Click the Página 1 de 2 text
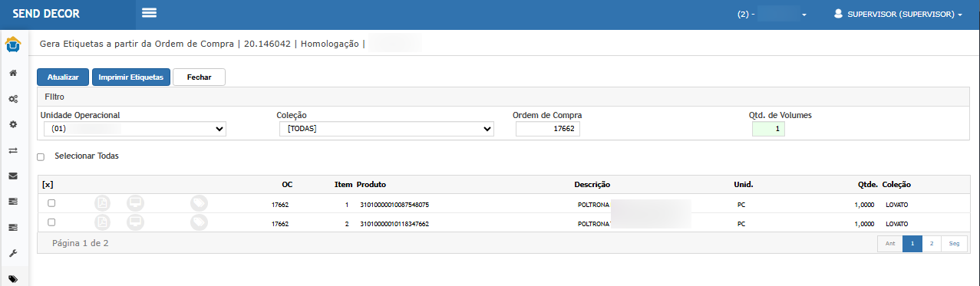The image size is (980, 286). pos(81,243)
